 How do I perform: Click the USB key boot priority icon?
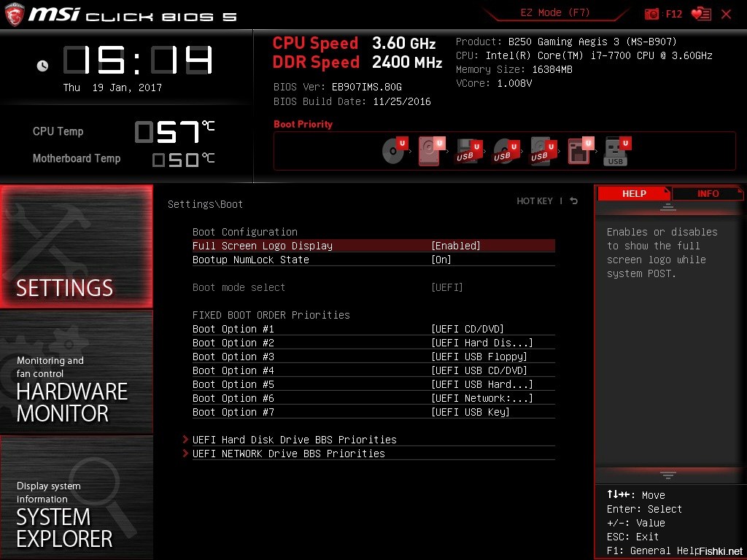point(616,151)
